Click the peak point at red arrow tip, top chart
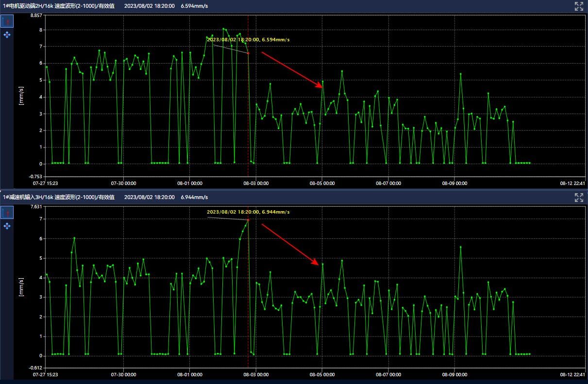 323,82
